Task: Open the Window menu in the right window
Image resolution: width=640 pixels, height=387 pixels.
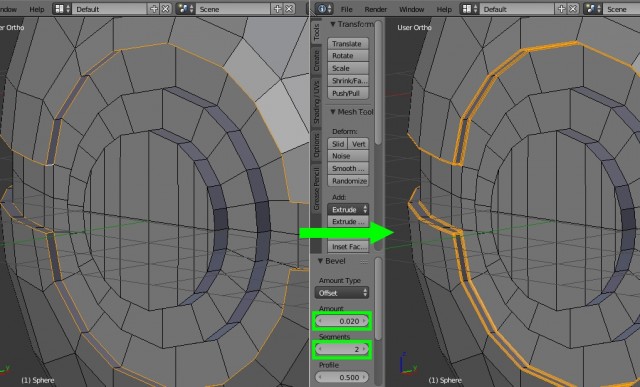Action: point(411,9)
